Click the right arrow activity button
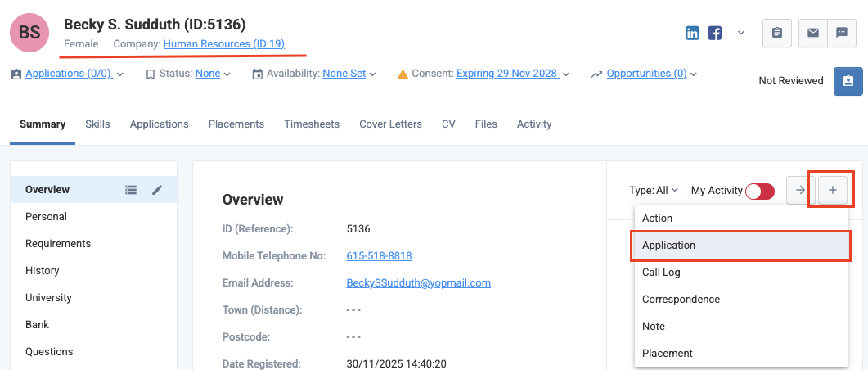The height and width of the screenshot is (370, 868). [x=800, y=191]
